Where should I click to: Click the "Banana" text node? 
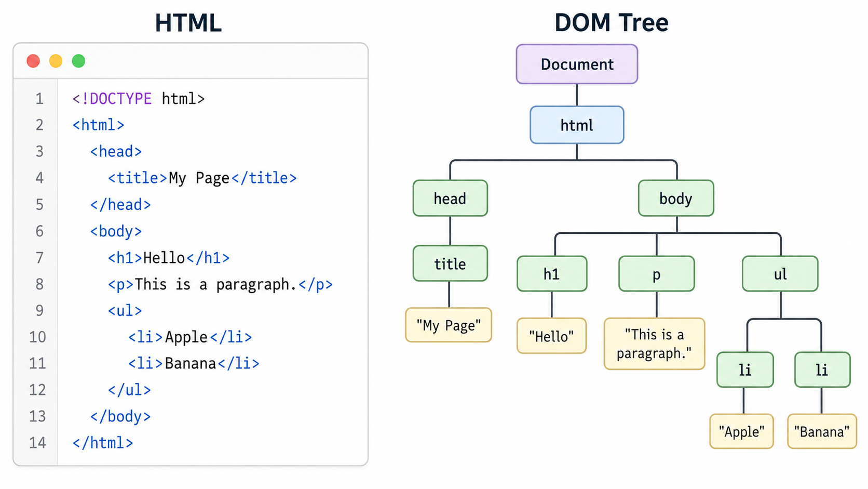coord(822,431)
